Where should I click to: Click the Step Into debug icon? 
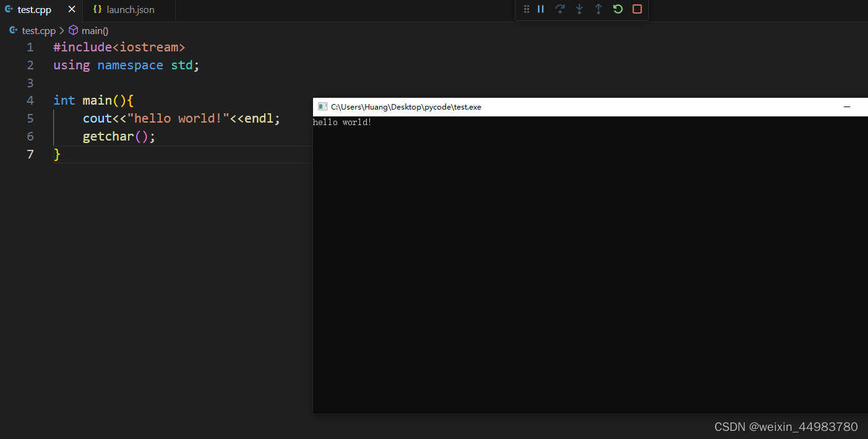click(x=580, y=9)
